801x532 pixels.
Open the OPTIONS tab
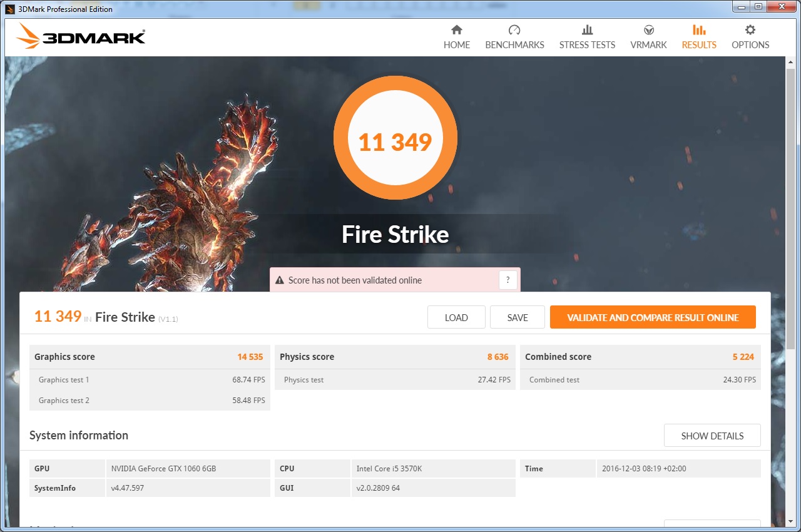point(750,37)
